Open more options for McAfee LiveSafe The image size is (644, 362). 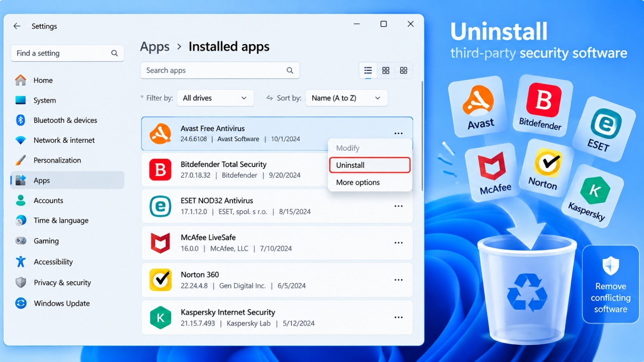click(x=398, y=243)
